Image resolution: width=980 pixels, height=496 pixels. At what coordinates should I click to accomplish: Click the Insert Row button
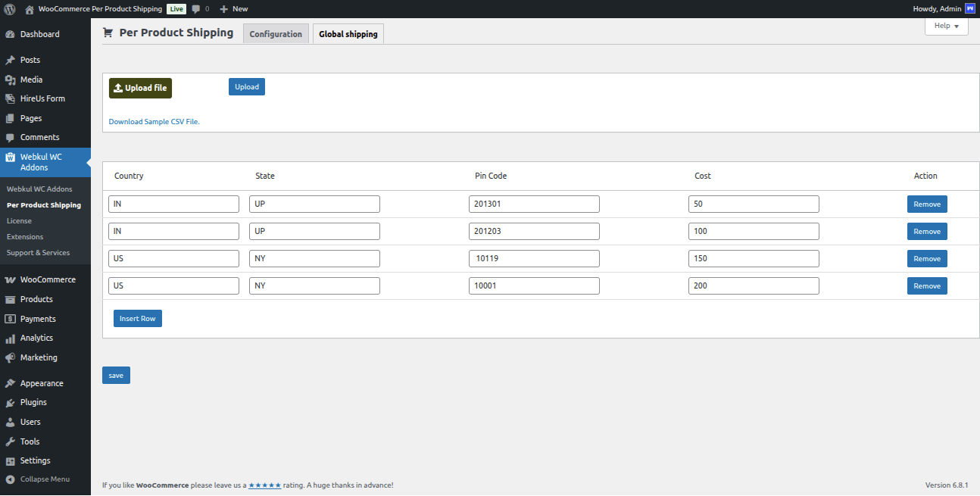[137, 318]
